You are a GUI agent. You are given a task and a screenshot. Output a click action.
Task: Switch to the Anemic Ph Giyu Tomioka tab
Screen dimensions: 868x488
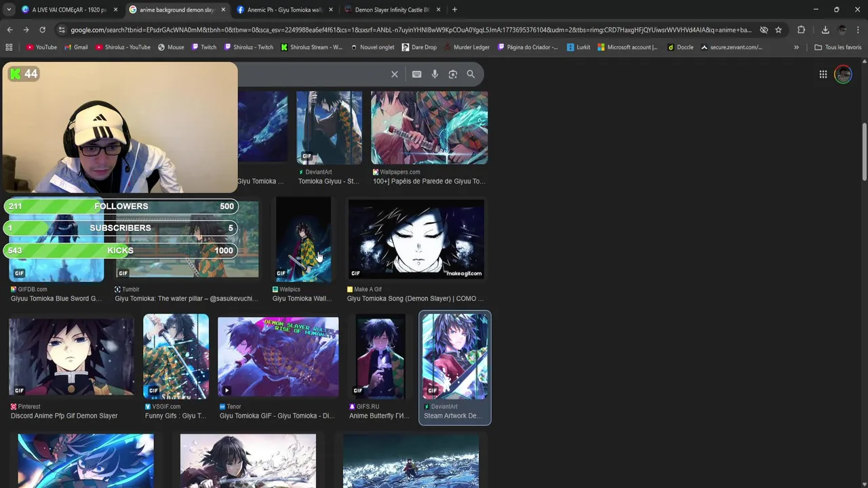click(x=285, y=9)
